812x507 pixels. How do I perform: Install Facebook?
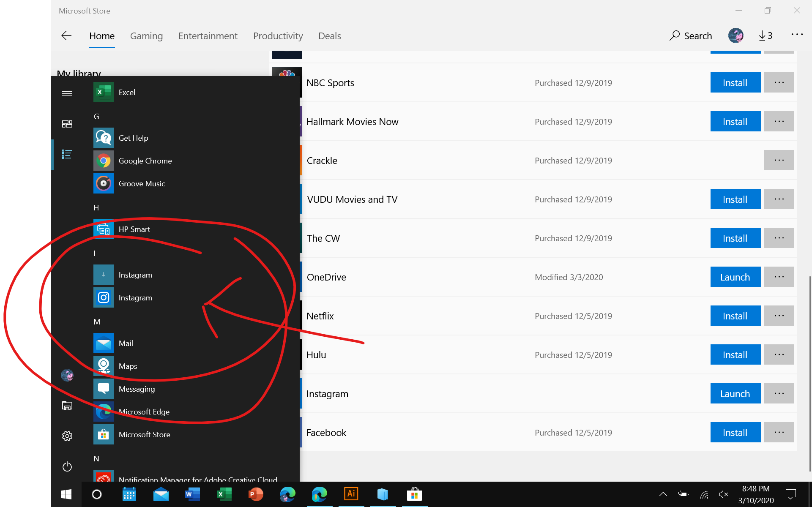[x=735, y=432]
